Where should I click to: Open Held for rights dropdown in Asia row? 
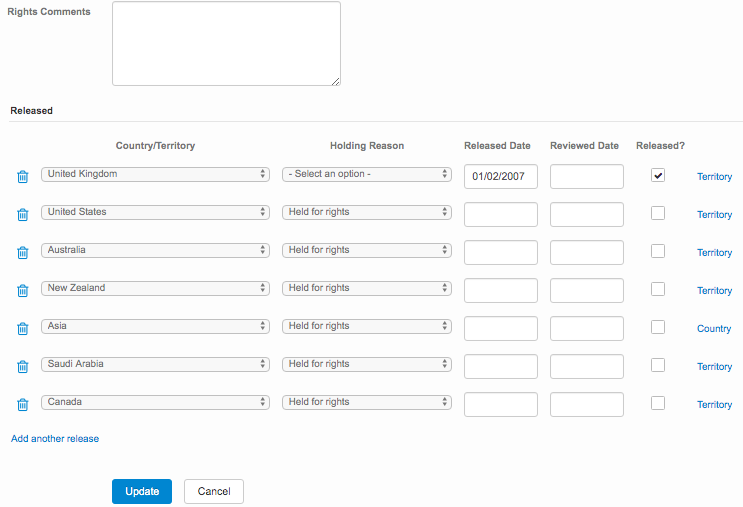[367, 326]
